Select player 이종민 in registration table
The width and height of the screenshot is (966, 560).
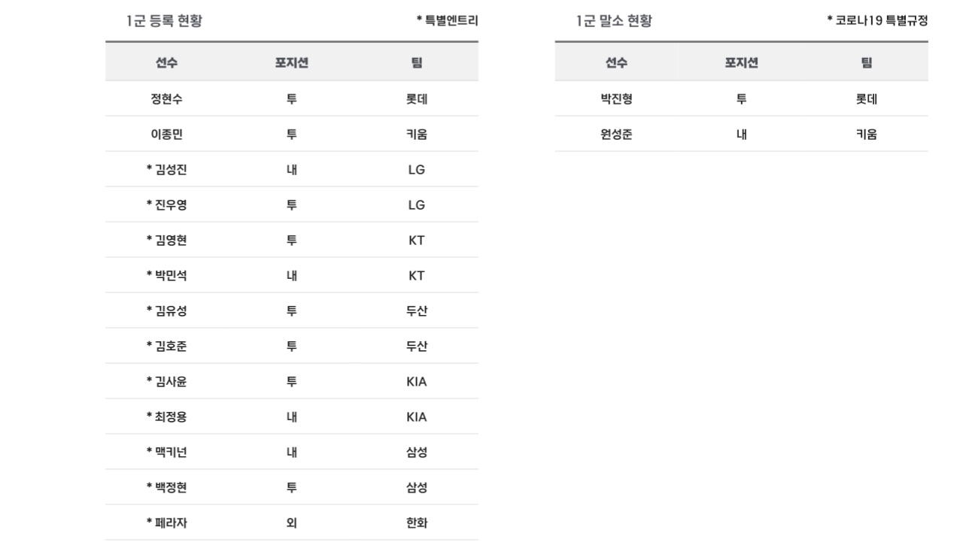166,134
